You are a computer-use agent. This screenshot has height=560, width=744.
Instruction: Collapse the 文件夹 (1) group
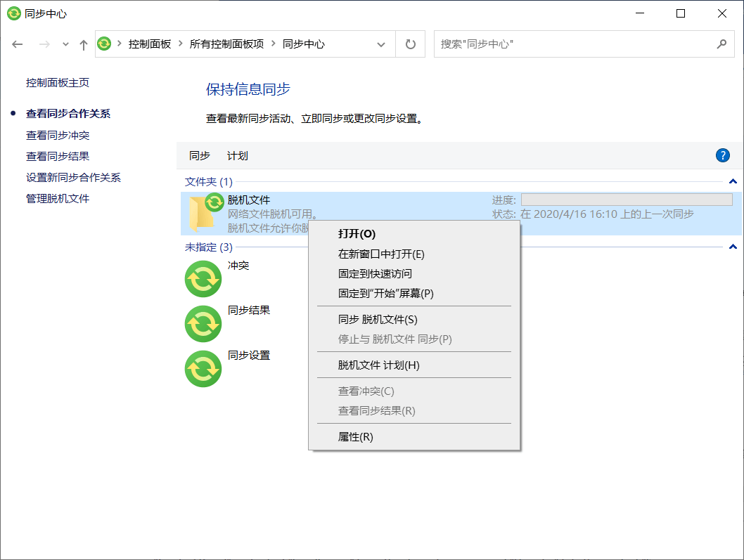point(733,181)
